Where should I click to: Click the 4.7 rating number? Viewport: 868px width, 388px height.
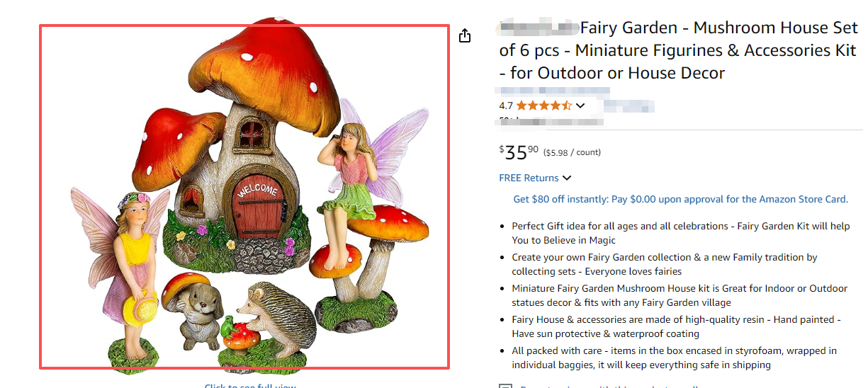[505, 105]
